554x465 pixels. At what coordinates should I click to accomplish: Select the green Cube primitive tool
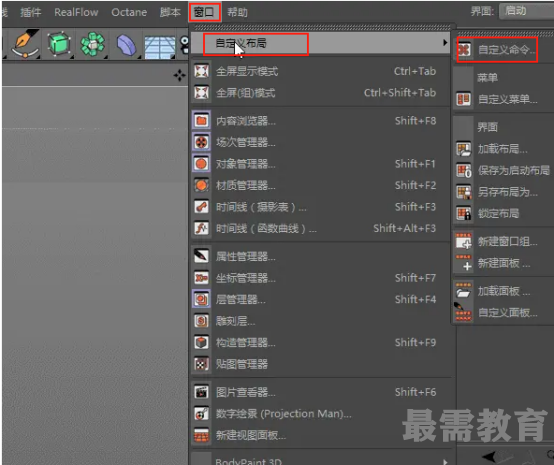[59, 44]
